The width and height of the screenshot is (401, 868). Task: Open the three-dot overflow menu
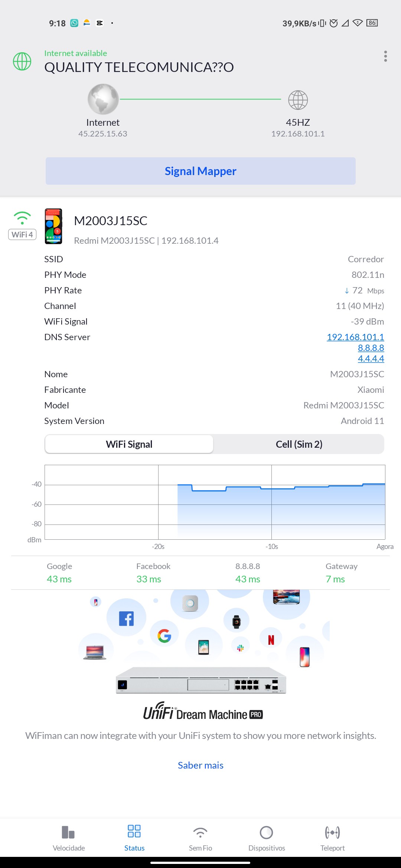coord(385,56)
